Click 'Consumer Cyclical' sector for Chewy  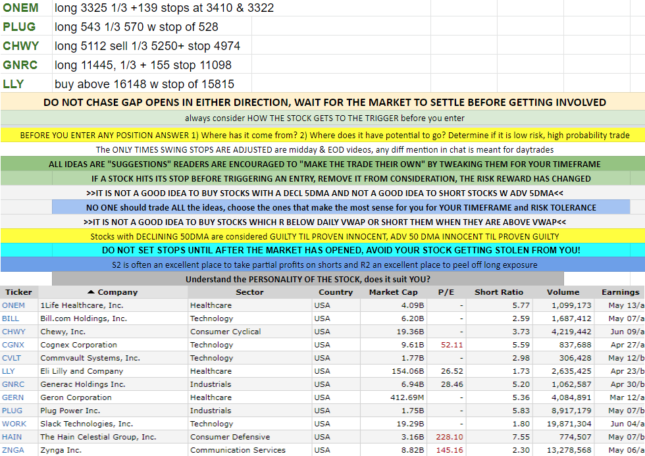(225, 331)
